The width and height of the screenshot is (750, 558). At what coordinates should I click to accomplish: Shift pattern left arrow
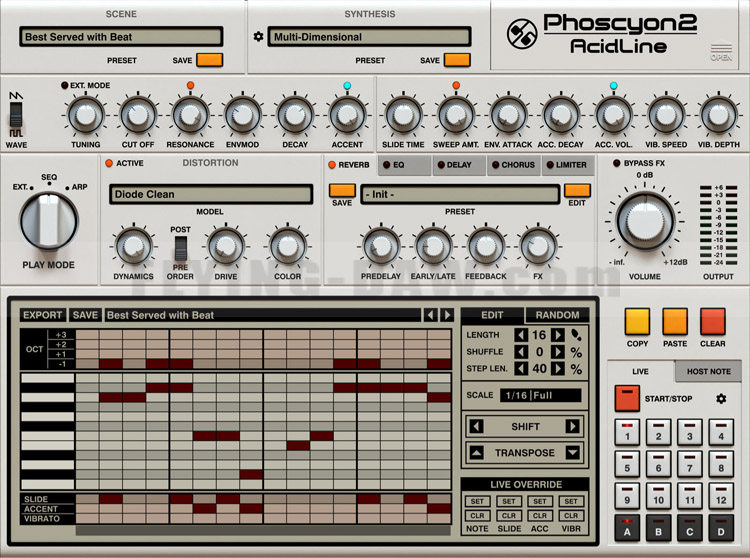[x=476, y=426]
